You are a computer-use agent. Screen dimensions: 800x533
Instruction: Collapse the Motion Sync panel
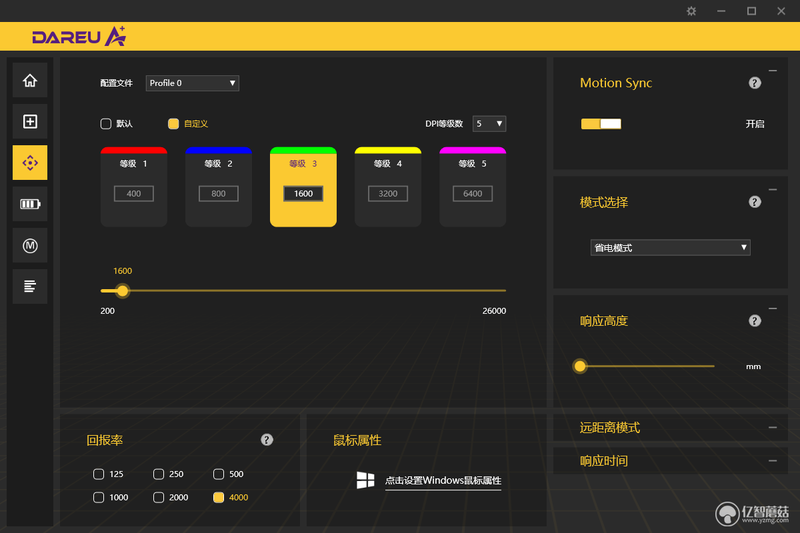pos(772,71)
